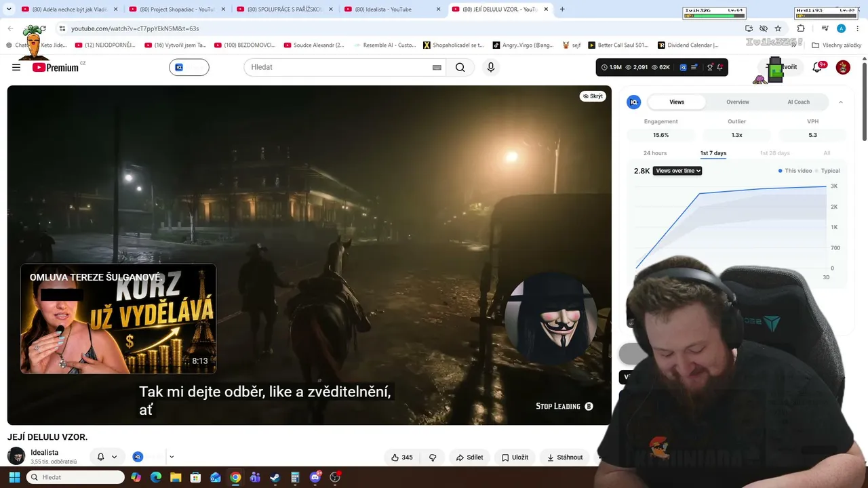Toggle the Typical chart series
The width and height of the screenshot is (868, 488).
pos(827,171)
